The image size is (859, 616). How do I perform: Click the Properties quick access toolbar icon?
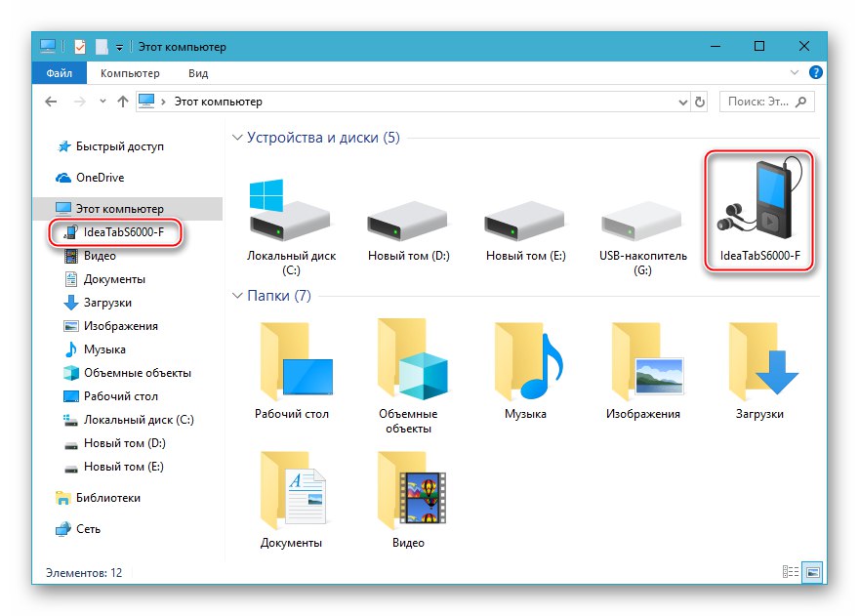tap(79, 47)
